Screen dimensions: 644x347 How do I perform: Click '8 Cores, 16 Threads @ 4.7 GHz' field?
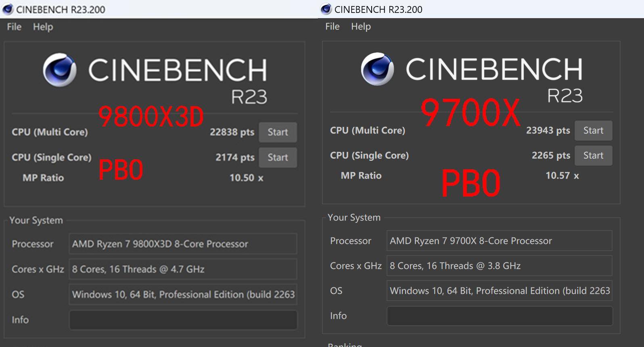(x=183, y=269)
